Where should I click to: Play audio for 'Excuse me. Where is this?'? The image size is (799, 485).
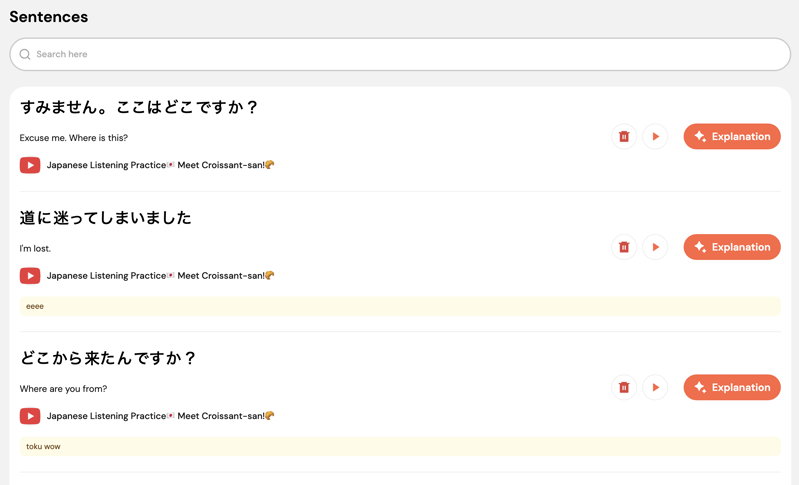coord(655,137)
